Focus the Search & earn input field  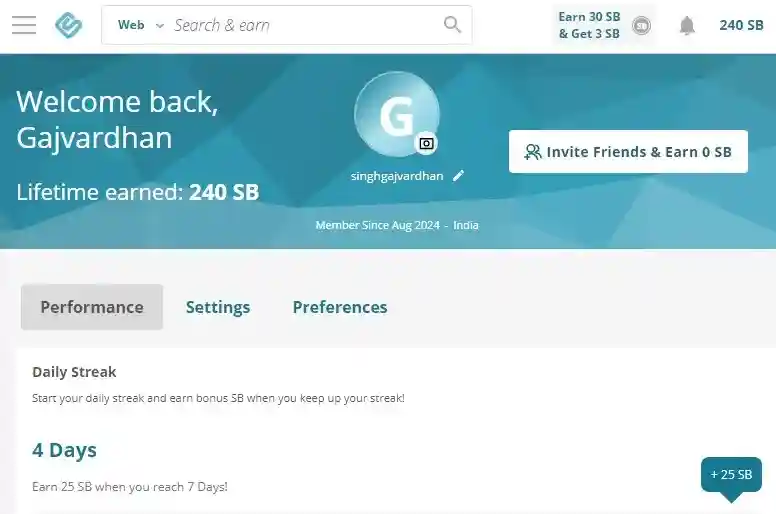(304, 25)
